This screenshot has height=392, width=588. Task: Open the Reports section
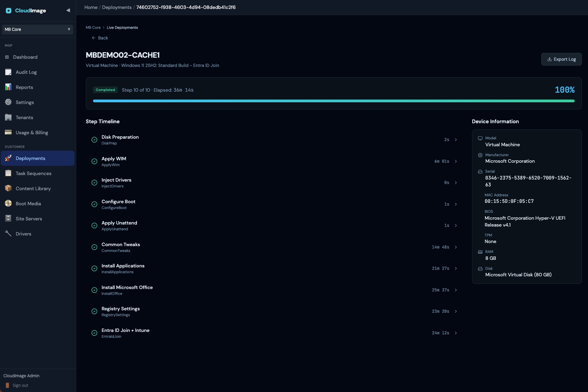coord(38,87)
